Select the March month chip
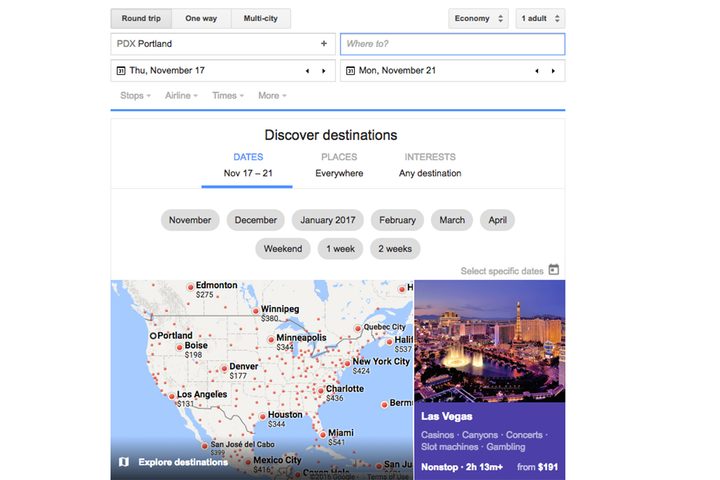 [x=452, y=220]
